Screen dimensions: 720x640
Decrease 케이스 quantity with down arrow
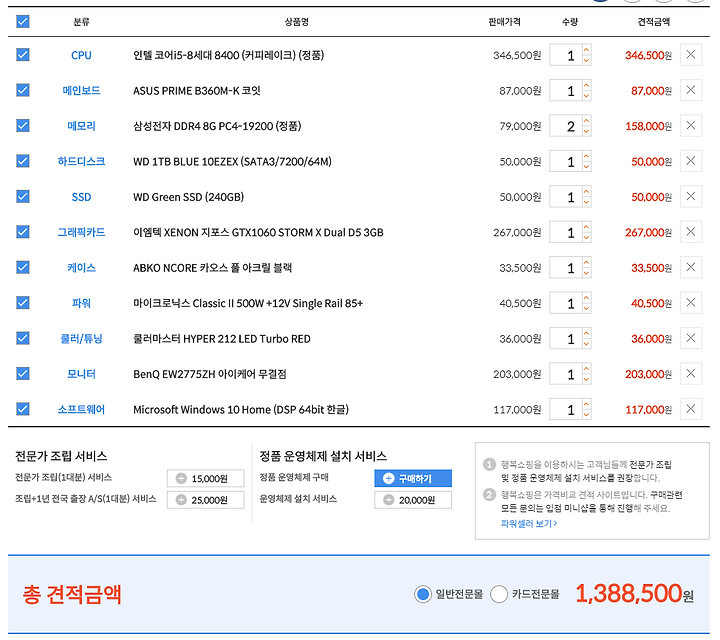click(x=586, y=273)
